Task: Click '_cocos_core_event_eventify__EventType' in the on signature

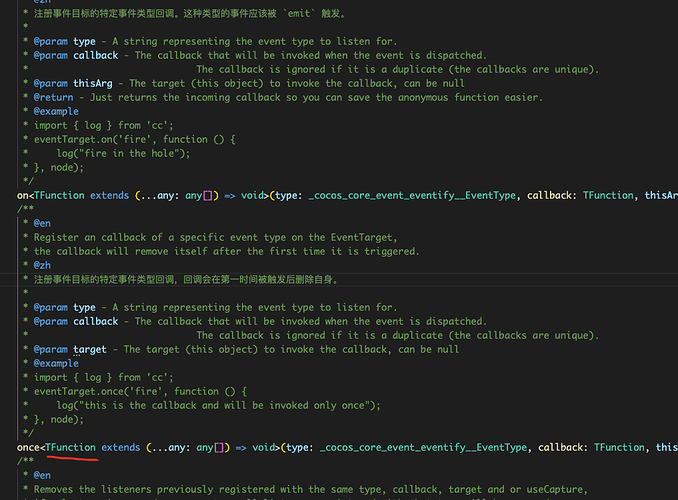Action: [x=412, y=196]
